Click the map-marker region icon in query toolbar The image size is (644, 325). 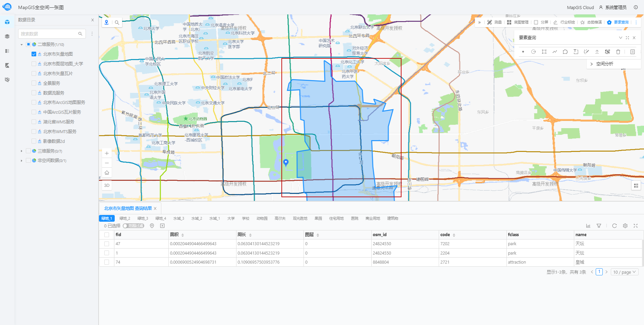[607, 52]
